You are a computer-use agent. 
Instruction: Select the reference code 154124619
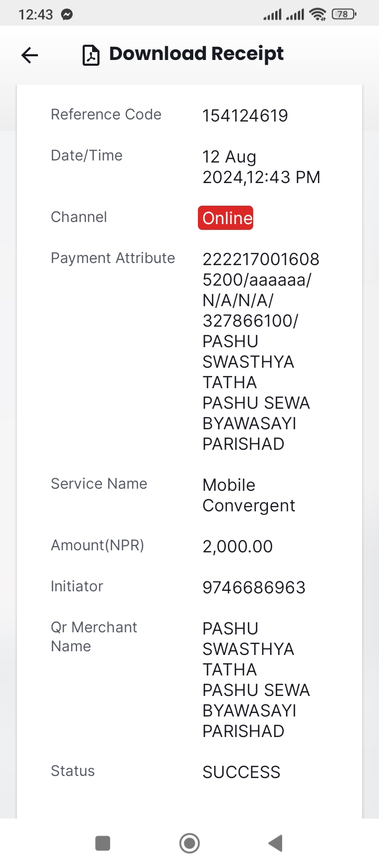coord(245,116)
